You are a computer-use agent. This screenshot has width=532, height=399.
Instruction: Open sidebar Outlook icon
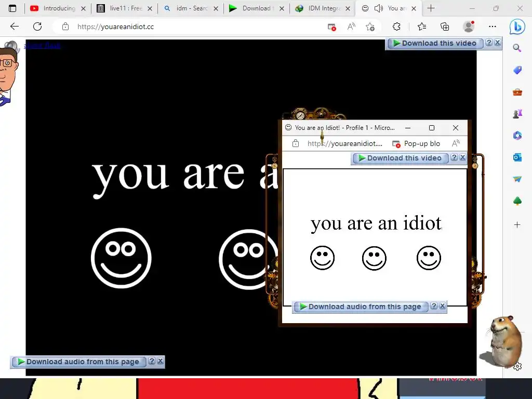pyautogui.click(x=517, y=157)
